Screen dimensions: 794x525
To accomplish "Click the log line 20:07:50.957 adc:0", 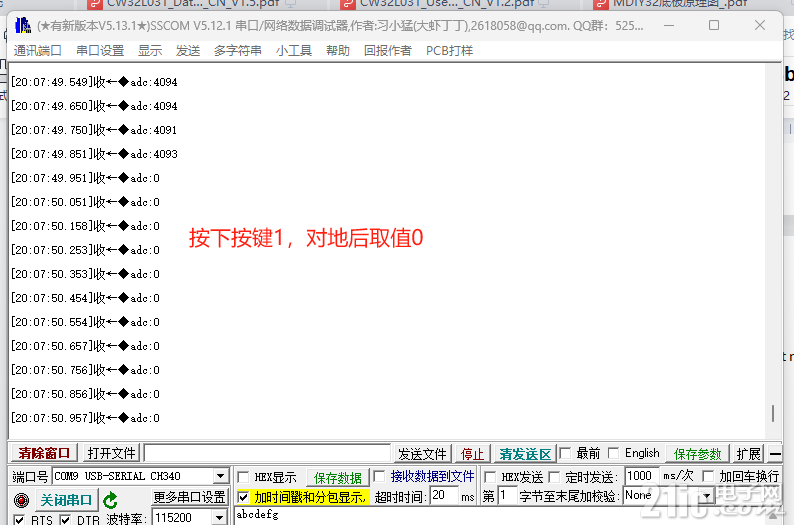I will (85, 418).
